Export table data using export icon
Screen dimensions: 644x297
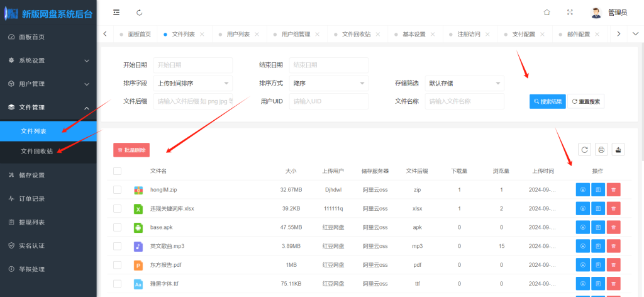click(618, 150)
